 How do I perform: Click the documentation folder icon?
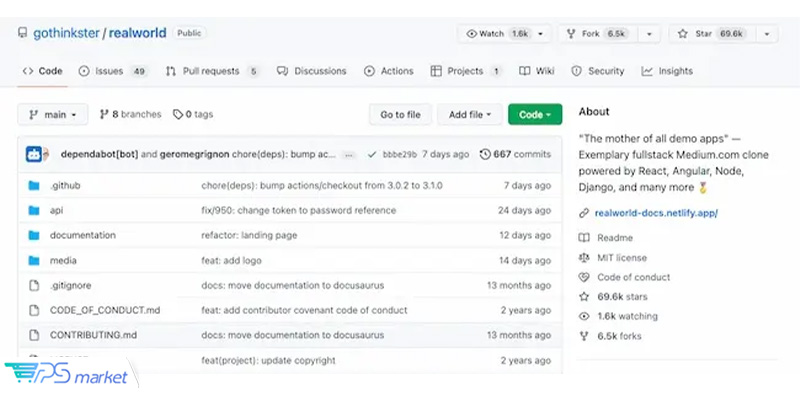34,235
